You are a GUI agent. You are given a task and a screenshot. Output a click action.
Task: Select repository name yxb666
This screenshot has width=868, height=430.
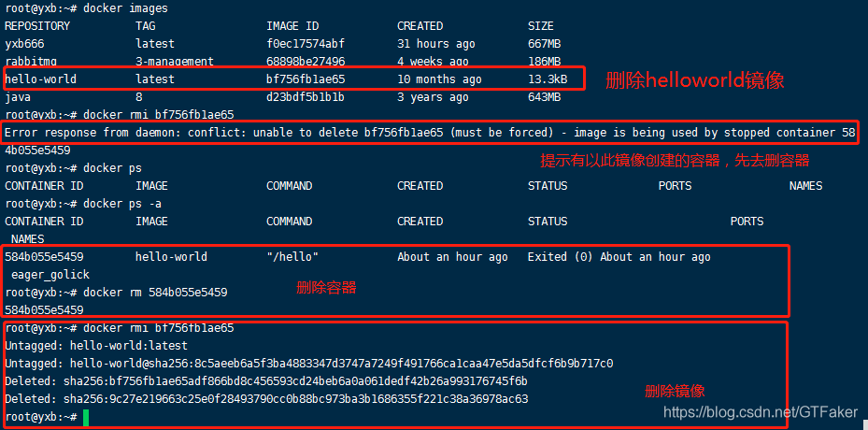pyautogui.click(x=23, y=44)
